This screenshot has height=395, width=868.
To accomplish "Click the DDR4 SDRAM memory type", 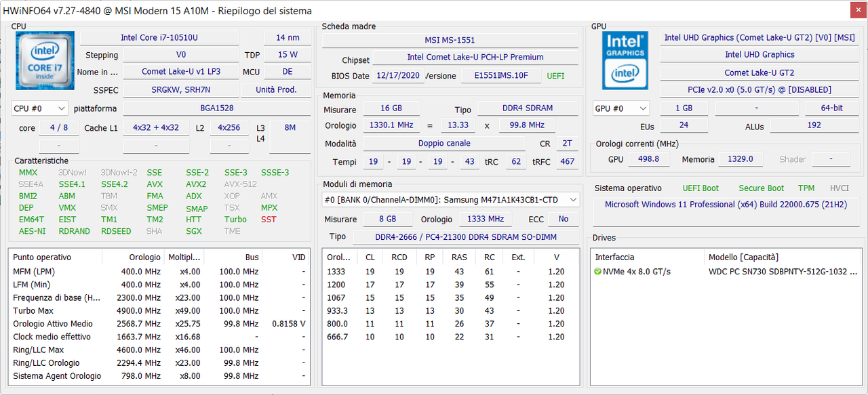I will coord(528,108).
